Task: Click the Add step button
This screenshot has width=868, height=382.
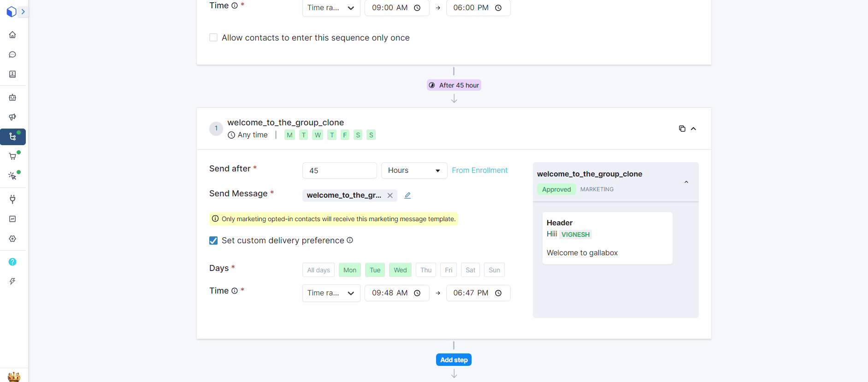Action: pos(454,360)
